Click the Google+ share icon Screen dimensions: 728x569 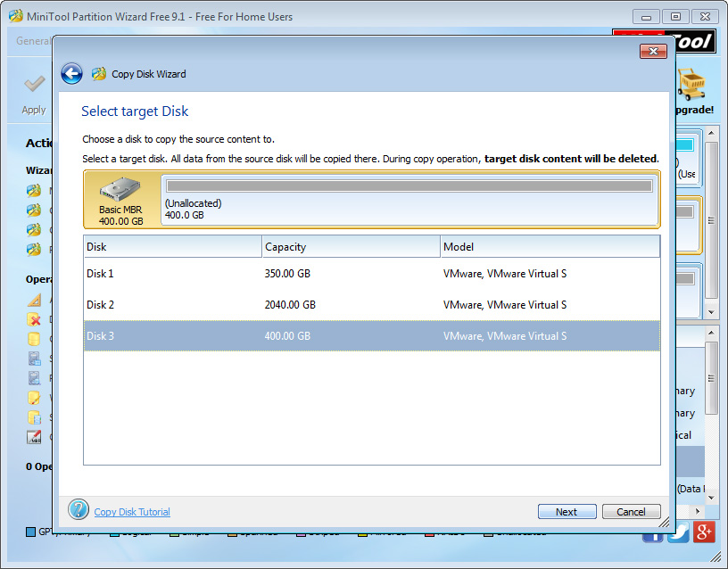tap(704, 532)
